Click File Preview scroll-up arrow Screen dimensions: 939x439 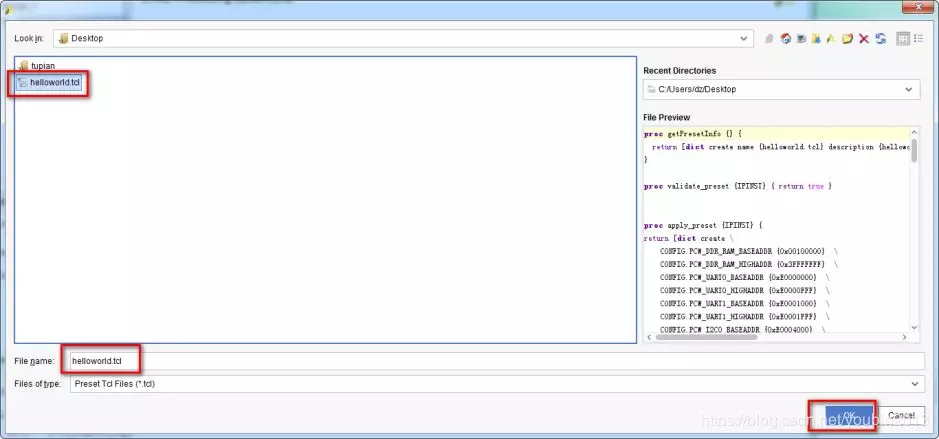point(914,132)
